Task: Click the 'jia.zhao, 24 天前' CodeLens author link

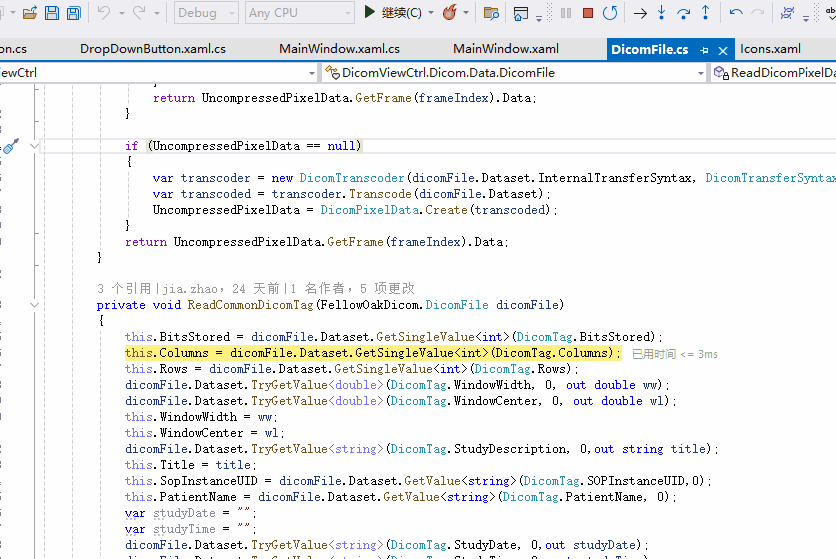Action: (220, 289)
